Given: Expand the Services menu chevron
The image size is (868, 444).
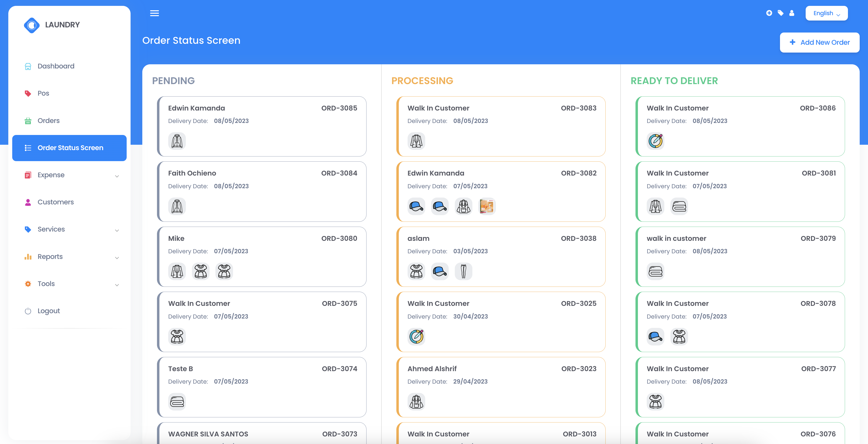Looking at the screenshot, I should [x=117, y=230].
